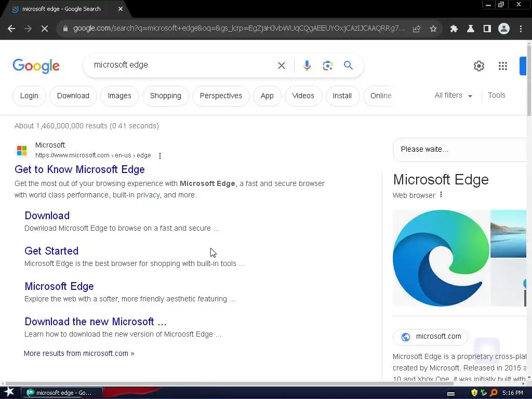Submit search with the magnifying glass icon
This screenshot has height=399, width=532.
tap(349, 65)
